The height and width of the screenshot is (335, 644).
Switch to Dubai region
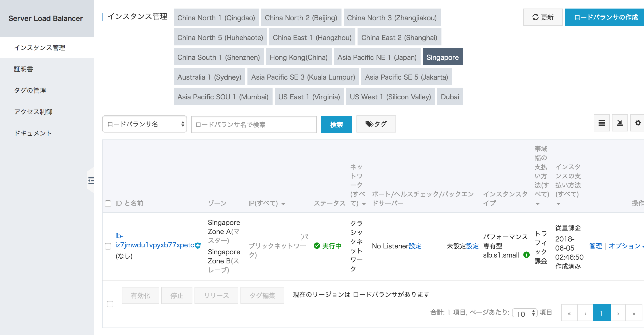pyautogui.click(x=450, y=97)
